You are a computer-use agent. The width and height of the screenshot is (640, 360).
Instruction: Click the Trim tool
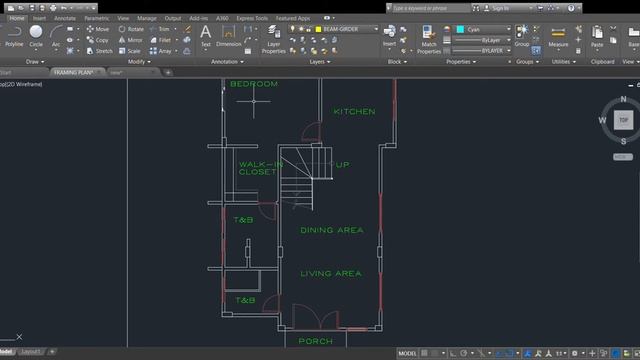[x=160, y=29]
